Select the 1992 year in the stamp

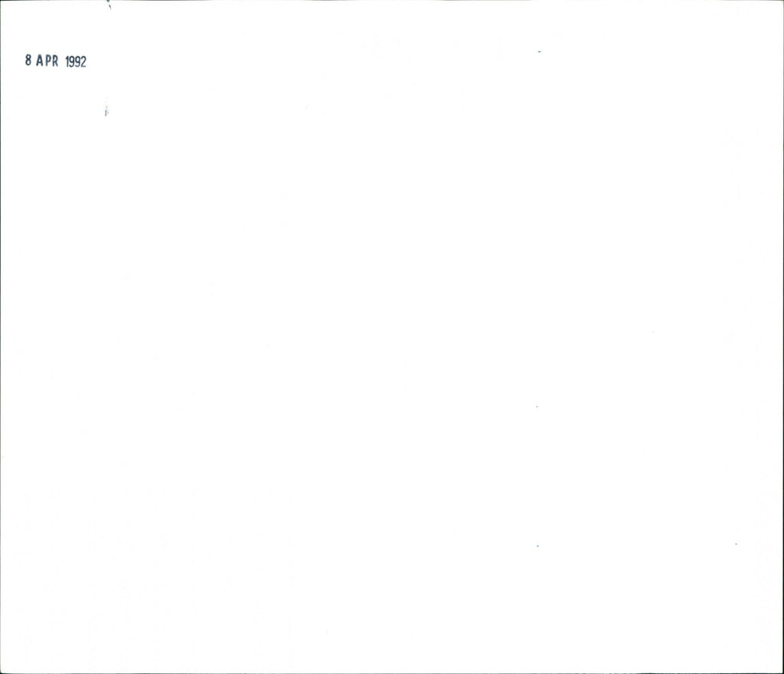pyautogui.click(x=76, y=62)
